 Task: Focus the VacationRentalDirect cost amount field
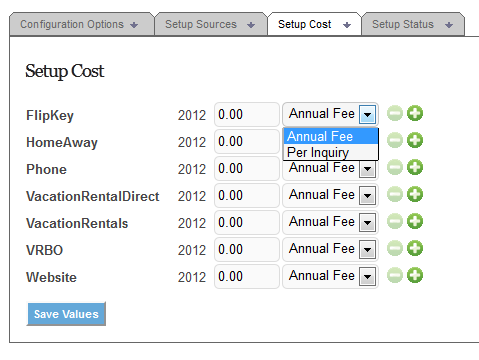click(247, 195)
